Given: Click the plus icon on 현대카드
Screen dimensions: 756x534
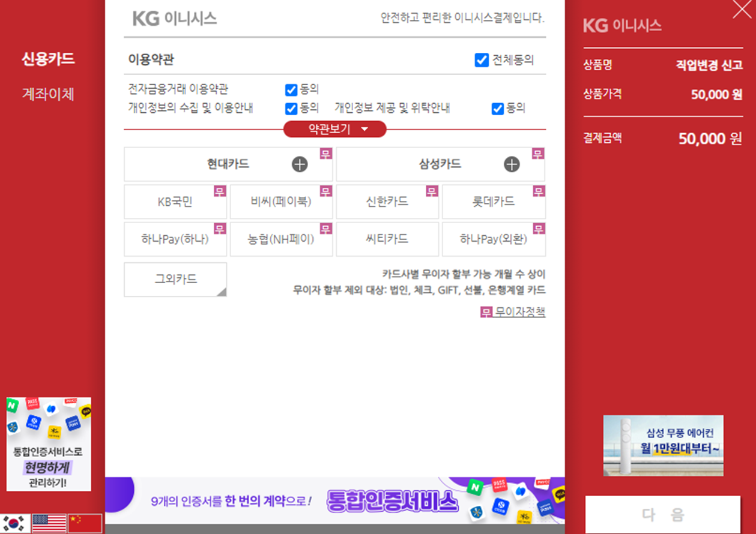Looking at the screenshot, I should (x=300, y=164).
